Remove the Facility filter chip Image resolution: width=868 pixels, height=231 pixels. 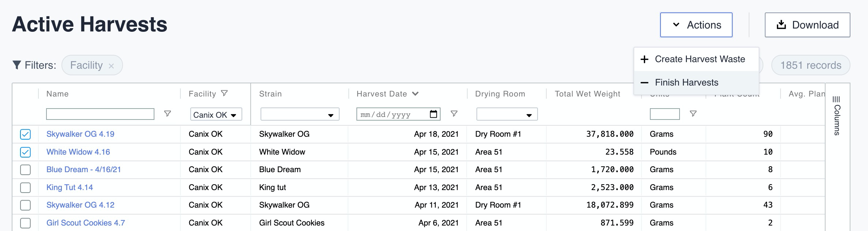[111, 66]
